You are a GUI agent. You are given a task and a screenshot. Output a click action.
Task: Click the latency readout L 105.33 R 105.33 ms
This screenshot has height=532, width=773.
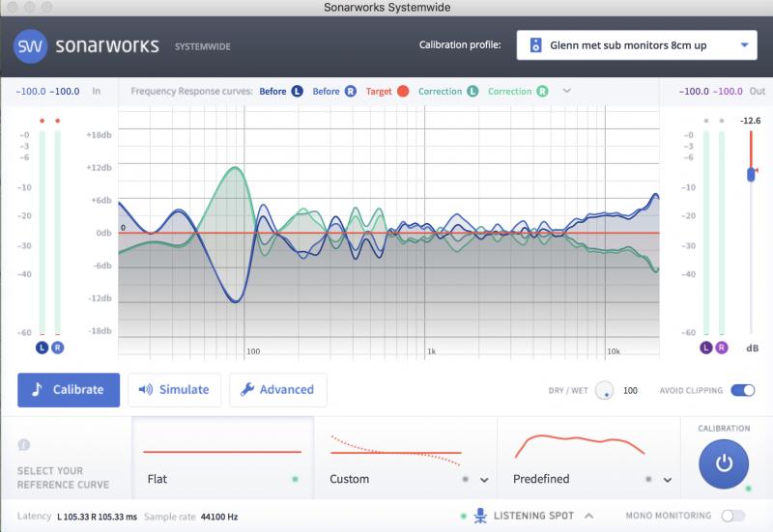pos(98,517)
